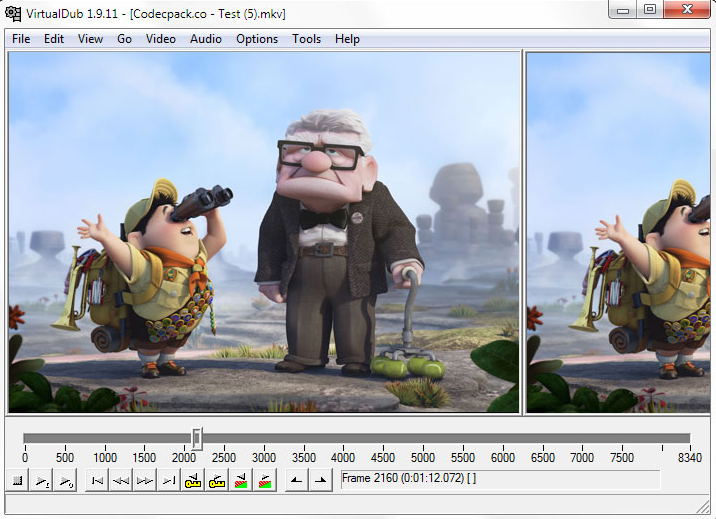The image size is (716, 519).
Task: Go to previous keyframe (yellow key)
Action: click(193, 480)
